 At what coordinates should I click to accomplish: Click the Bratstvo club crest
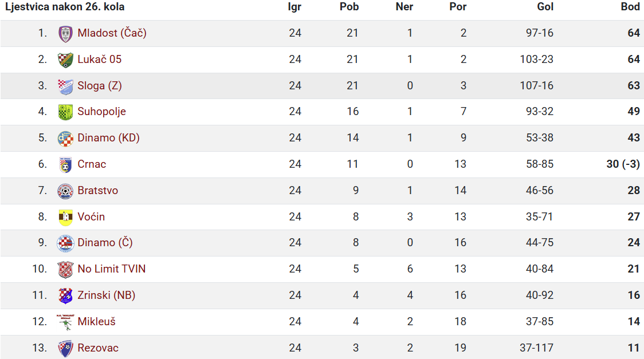[65, 191]
